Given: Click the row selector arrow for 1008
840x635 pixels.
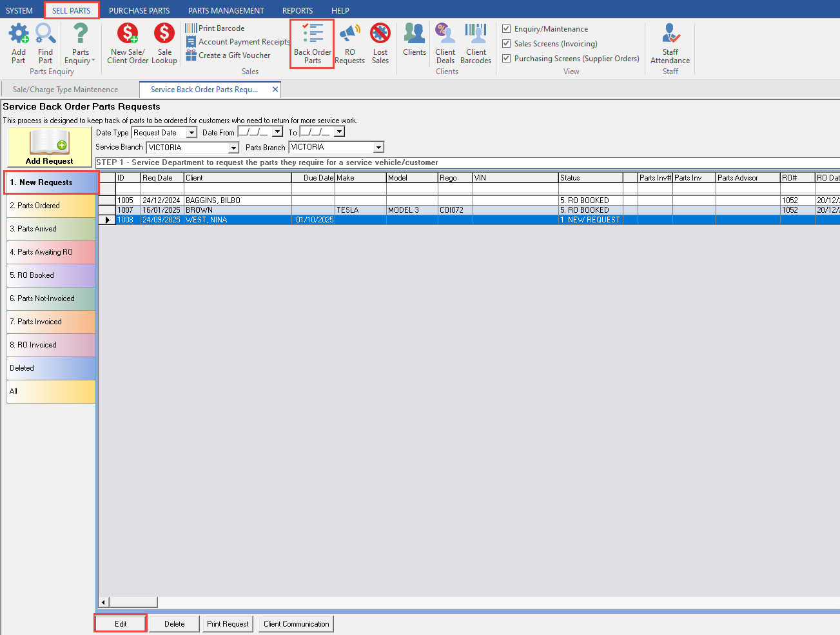Looking at the screenshot, I should pos(107,220).
